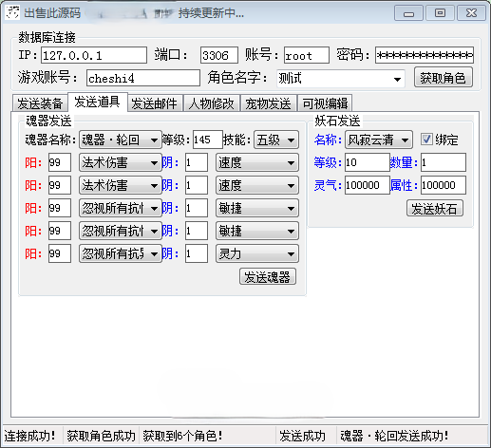The height and width of the screenshot is (448, 491).
Task: Minimize the window
Action: click(x=408, y=13)
